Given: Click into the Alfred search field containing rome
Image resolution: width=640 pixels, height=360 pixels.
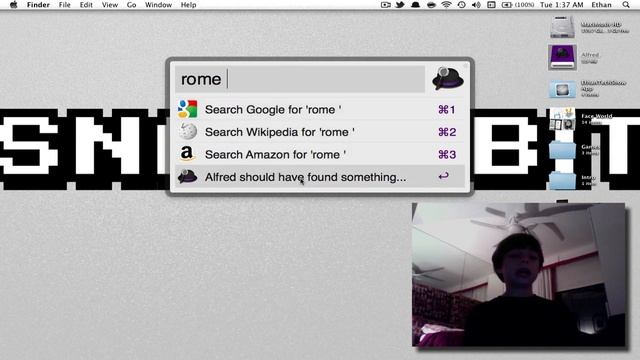Looking at the screenshot, I should (x=300, y=79).
